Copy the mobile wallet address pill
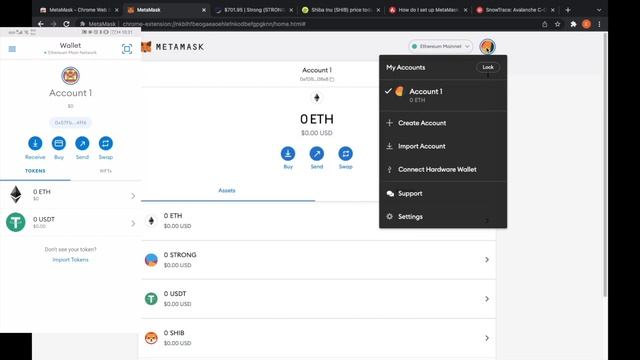640x360 pixels. [71, 122]
